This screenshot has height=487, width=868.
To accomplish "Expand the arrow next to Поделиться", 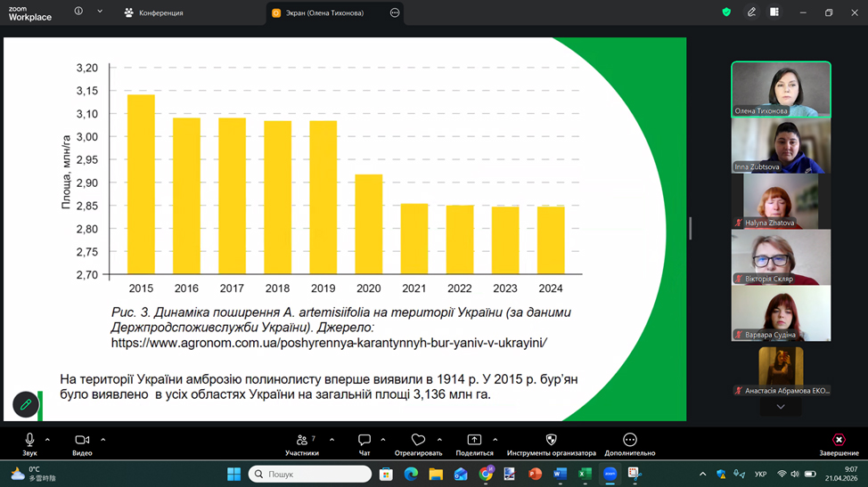I will (495, 440).
